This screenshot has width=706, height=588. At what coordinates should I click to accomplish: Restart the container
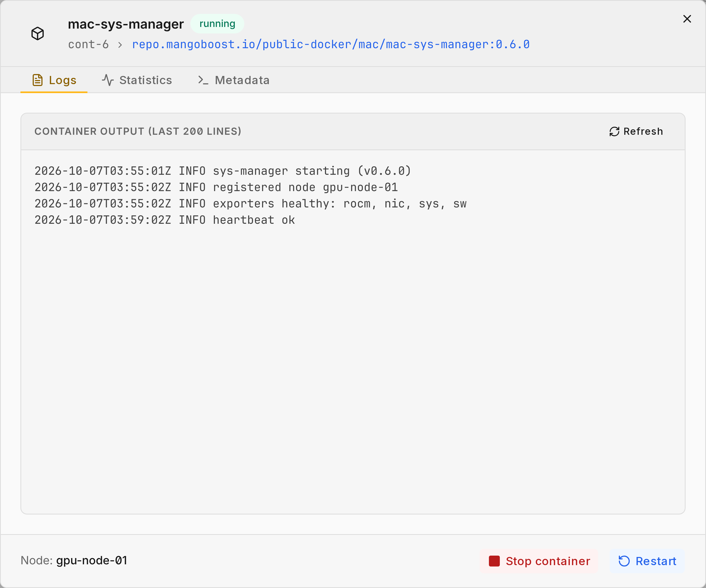[x=647, y=561]
